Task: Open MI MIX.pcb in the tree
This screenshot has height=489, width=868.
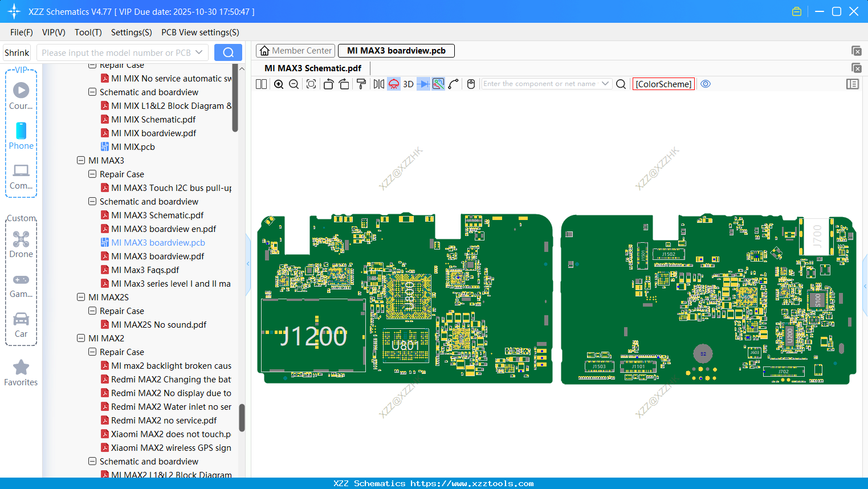Action: click(x=133, y=147)
